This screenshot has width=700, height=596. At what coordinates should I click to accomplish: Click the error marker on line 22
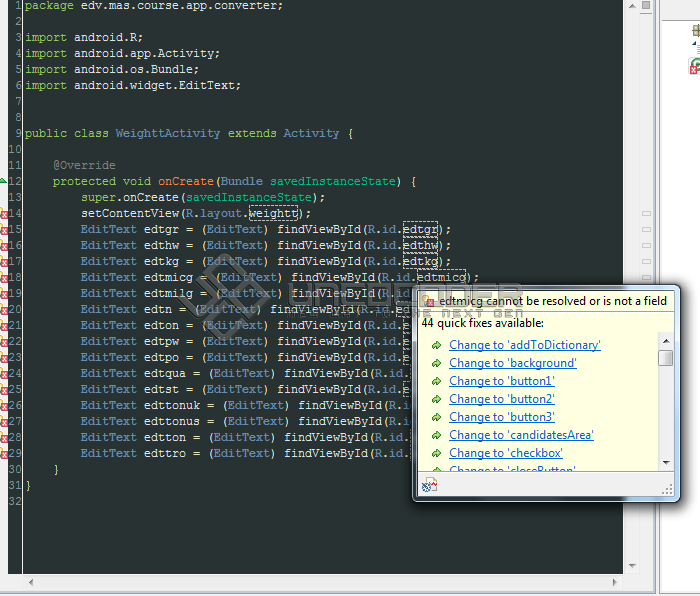tap(4, 342)
